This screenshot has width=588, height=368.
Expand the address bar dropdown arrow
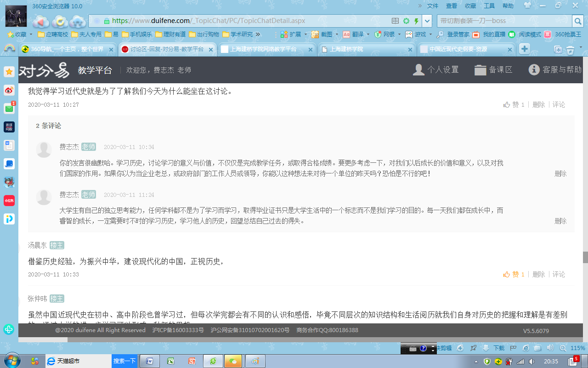pyautogui.click(x=427, y=21)
